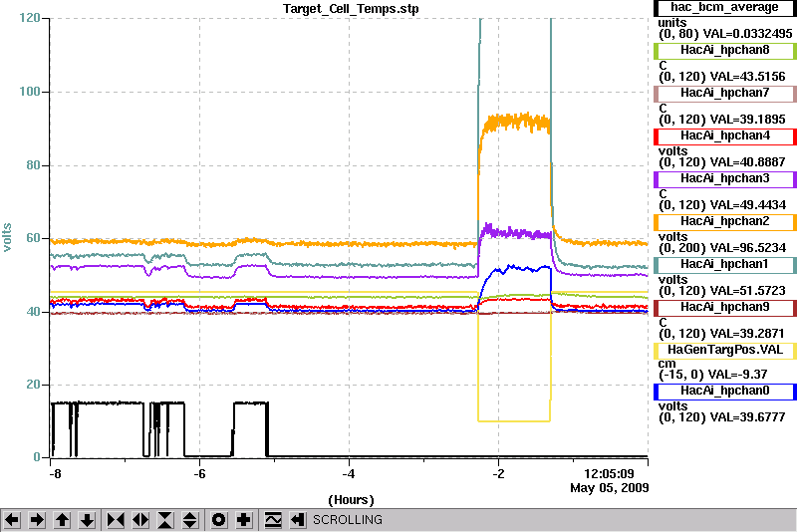Shift the plot down with the down-arrow icon
Screen dimensions: 797x532
coord(87,520)
